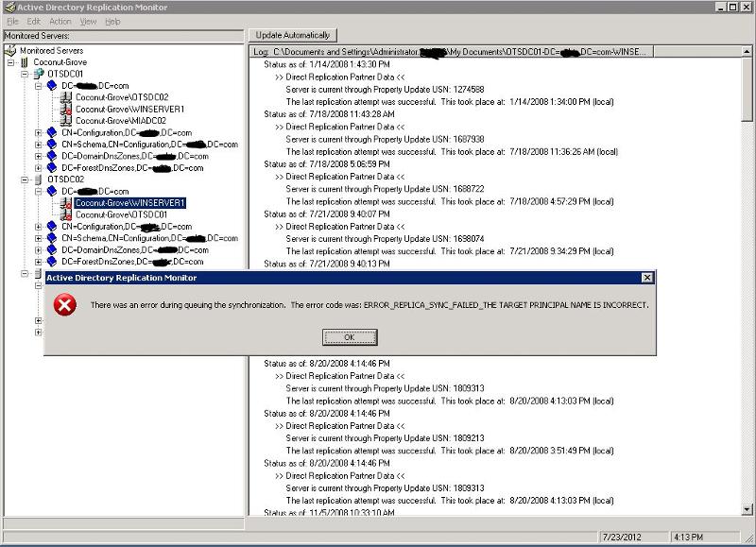
Task: Click the CN=Schema book icon under OTSDC01
Action: tap(52, 145)
